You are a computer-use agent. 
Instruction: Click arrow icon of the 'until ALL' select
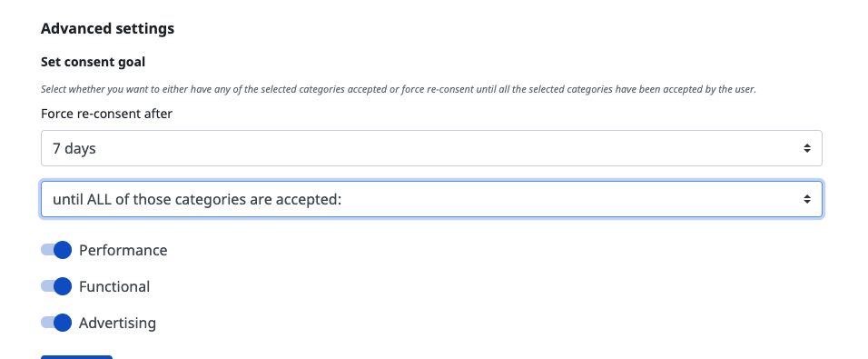point(807,199)
